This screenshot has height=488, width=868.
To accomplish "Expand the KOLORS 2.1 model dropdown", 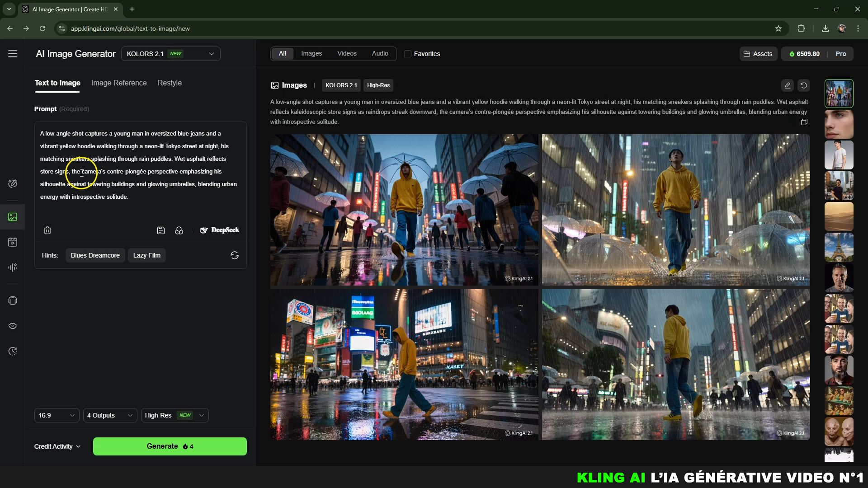I will point(171,54).
